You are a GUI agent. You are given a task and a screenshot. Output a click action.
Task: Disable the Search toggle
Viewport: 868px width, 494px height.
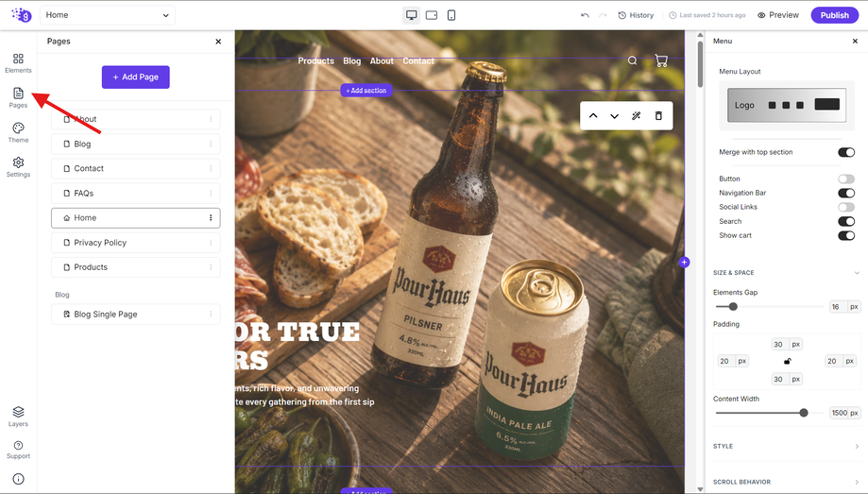point(846,221)
